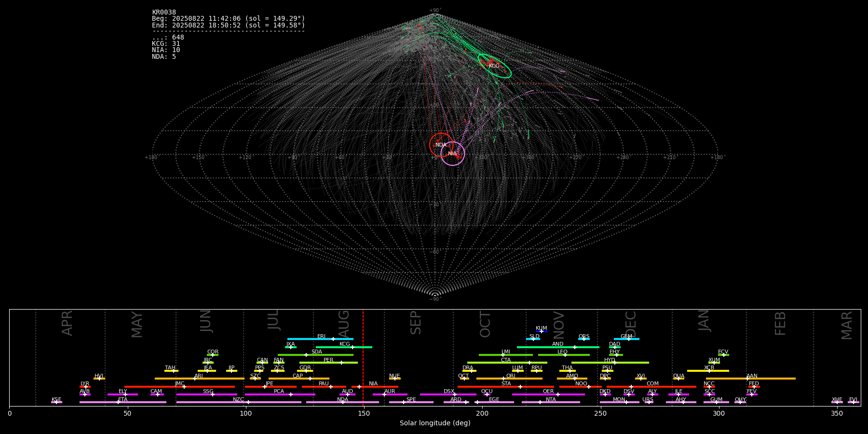This screenshot has width=868, height=434.
Task: Click the PER shower bar in timeline
Action: pos(328,363)
